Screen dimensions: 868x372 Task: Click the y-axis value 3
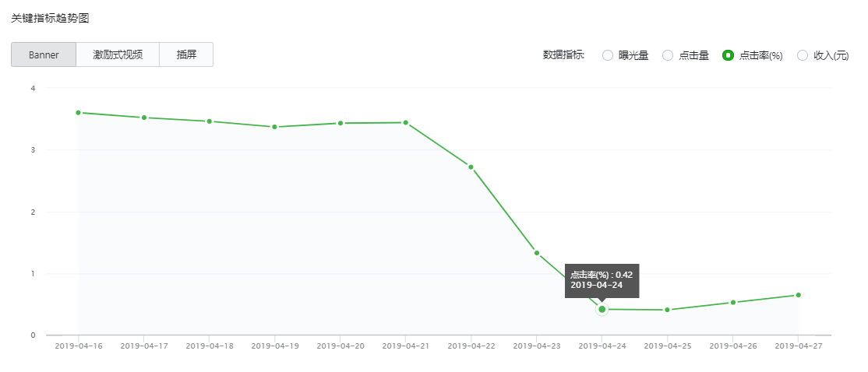click(x=34, y=149)
